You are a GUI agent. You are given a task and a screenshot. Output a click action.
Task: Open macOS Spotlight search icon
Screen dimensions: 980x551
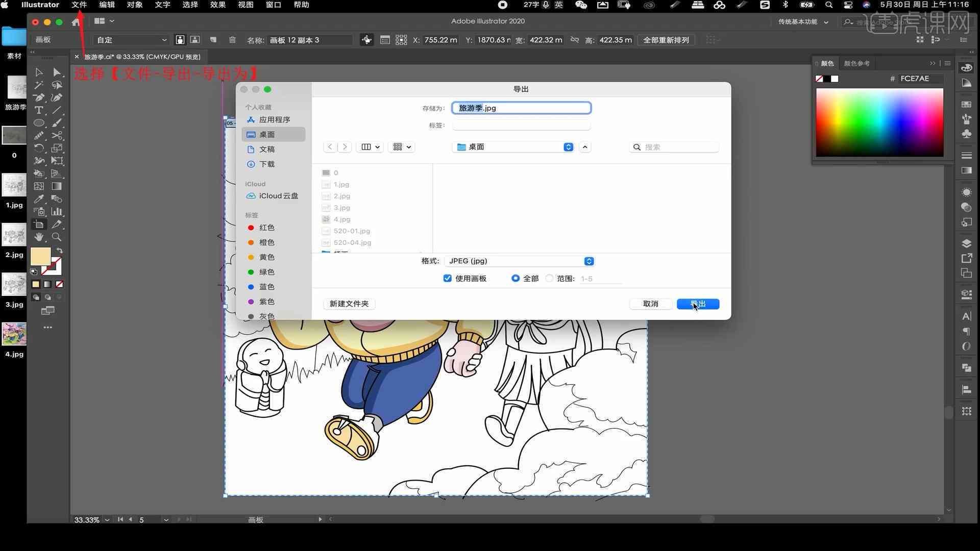click(829, 5)
